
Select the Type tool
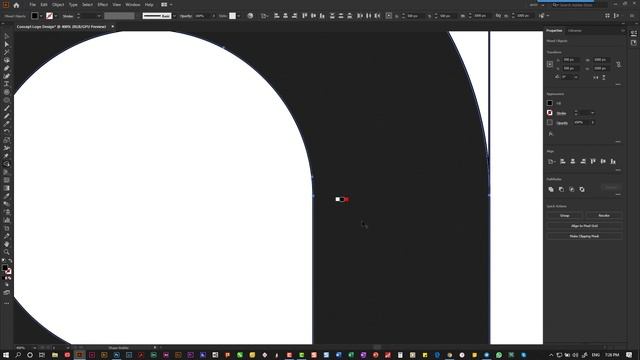click(7, 84)
